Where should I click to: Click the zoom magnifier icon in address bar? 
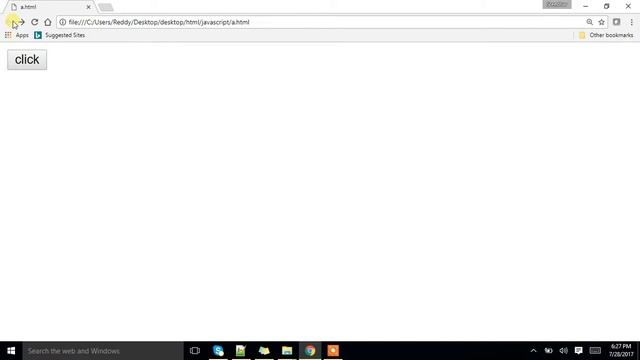click(589, 22)
